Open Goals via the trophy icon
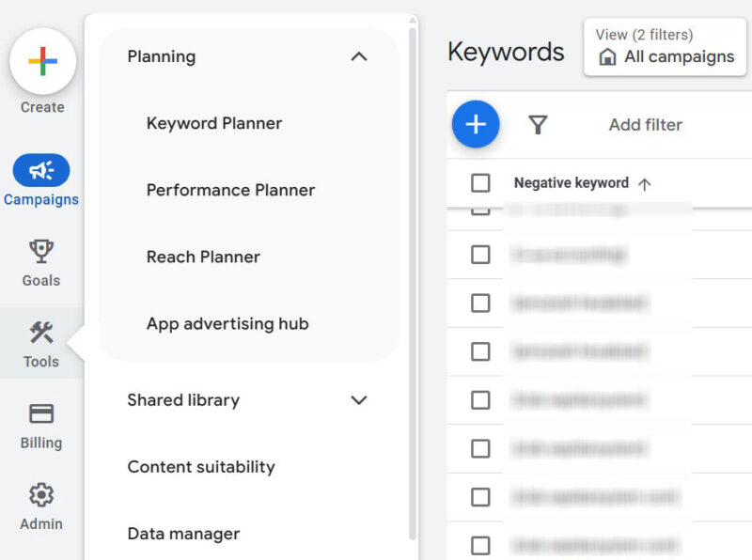The width and height of the screenshot is (752, 560). pyautogui.click(x=41, y=251)
